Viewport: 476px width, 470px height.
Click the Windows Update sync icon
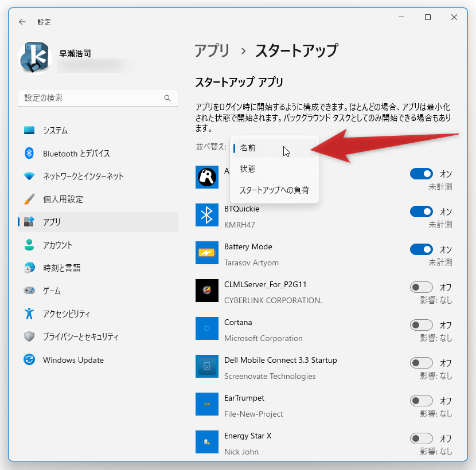(x=29, y=359)
